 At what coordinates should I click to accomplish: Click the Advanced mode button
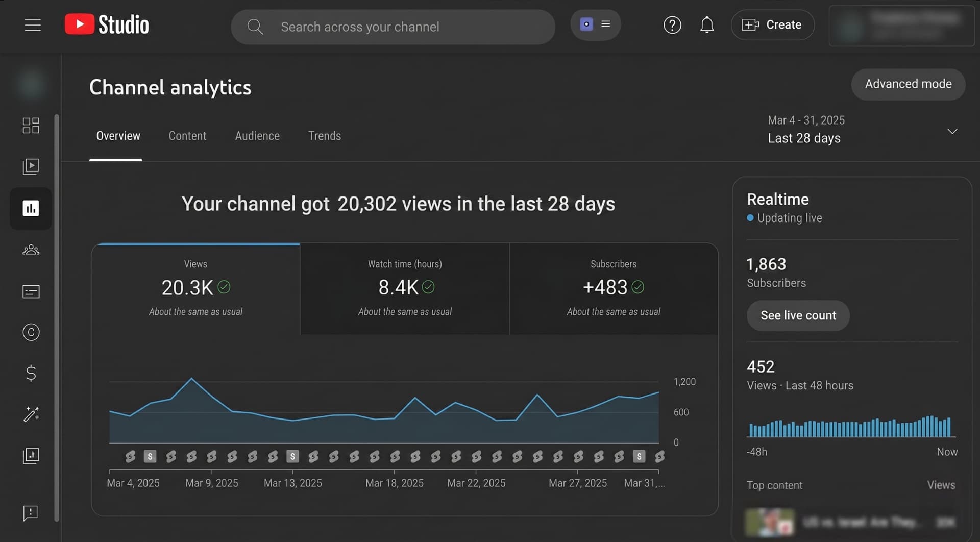tap(908, 84)
